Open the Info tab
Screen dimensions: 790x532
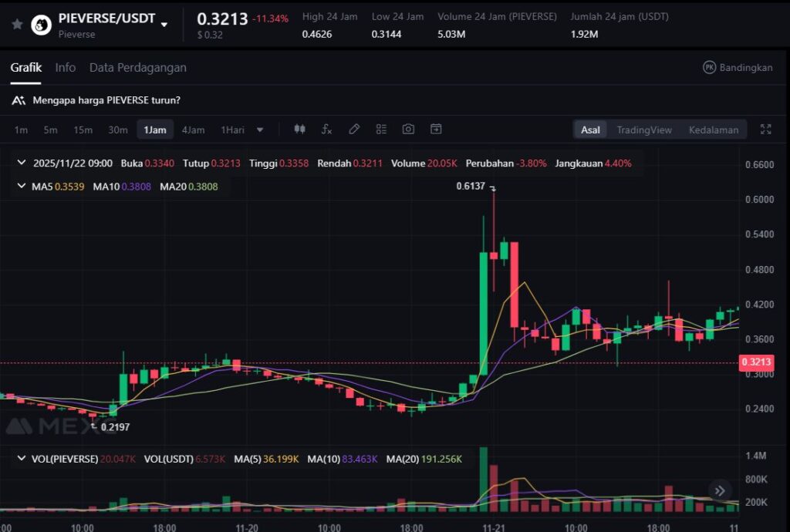click(x=66, y=68)
